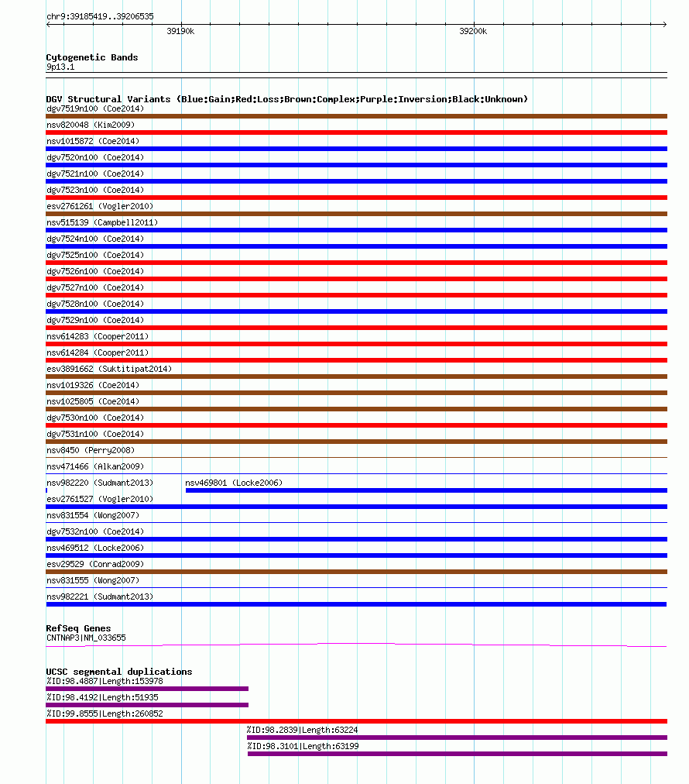
Task: Open dgv7526n100 (Coe2014) variant
Action: pyautogui.click(x=95, y=271)
